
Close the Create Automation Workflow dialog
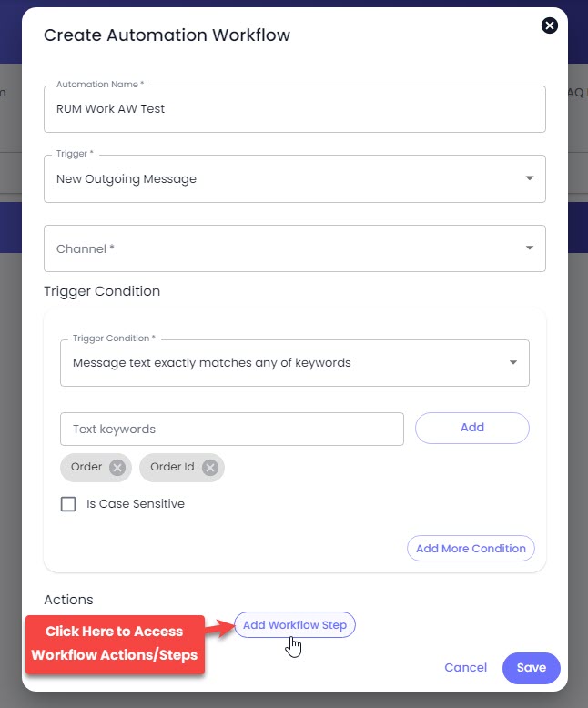click(x=549, y=25)
